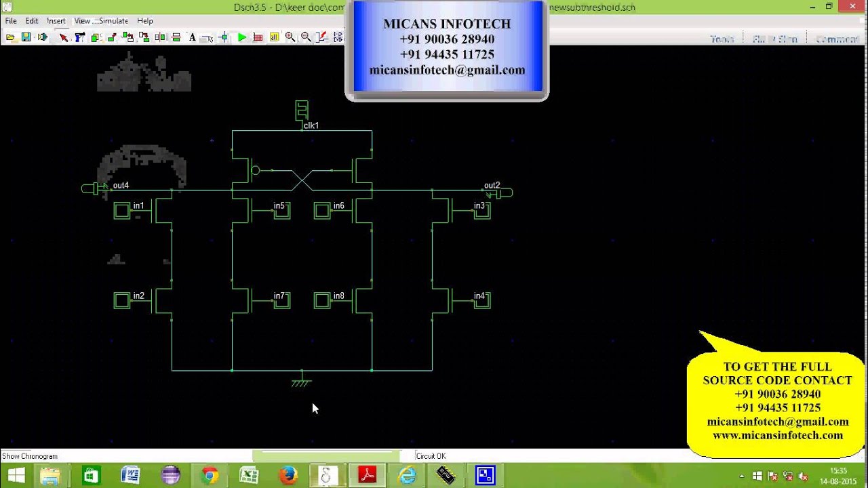Image resolution: width=868 pixels, height=488 pixels.
Task: Open the Simulate menu
Action: (113, 21)
